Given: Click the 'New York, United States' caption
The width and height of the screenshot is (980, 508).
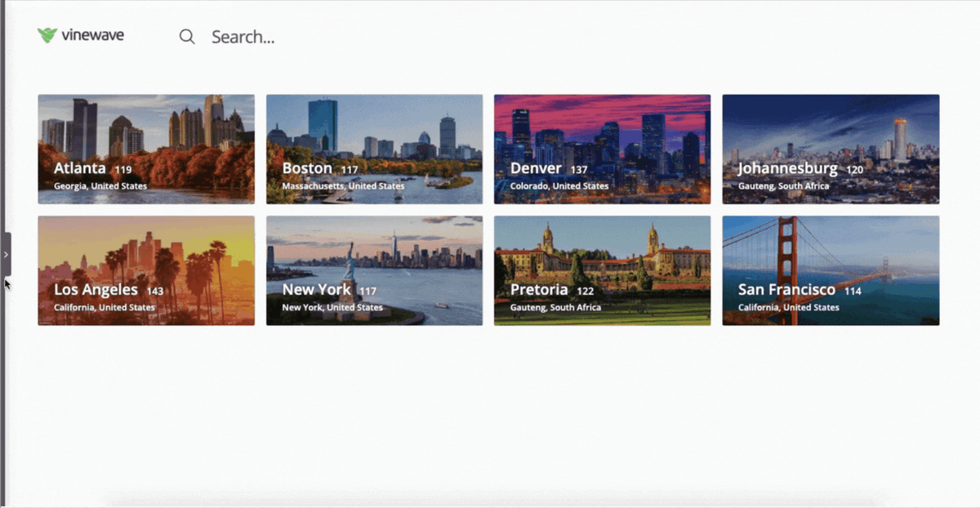Looking at the screenshot, I should 332,308.
